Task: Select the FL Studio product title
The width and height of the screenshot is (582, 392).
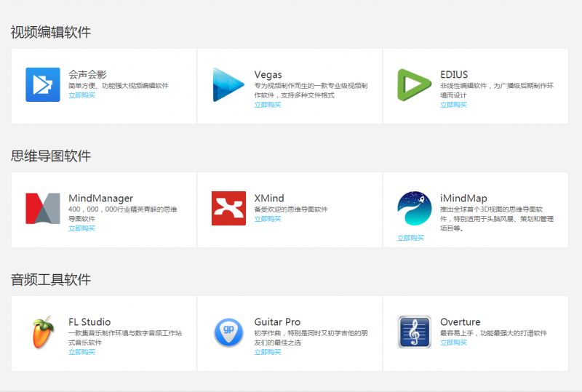Action: point(89,322)
